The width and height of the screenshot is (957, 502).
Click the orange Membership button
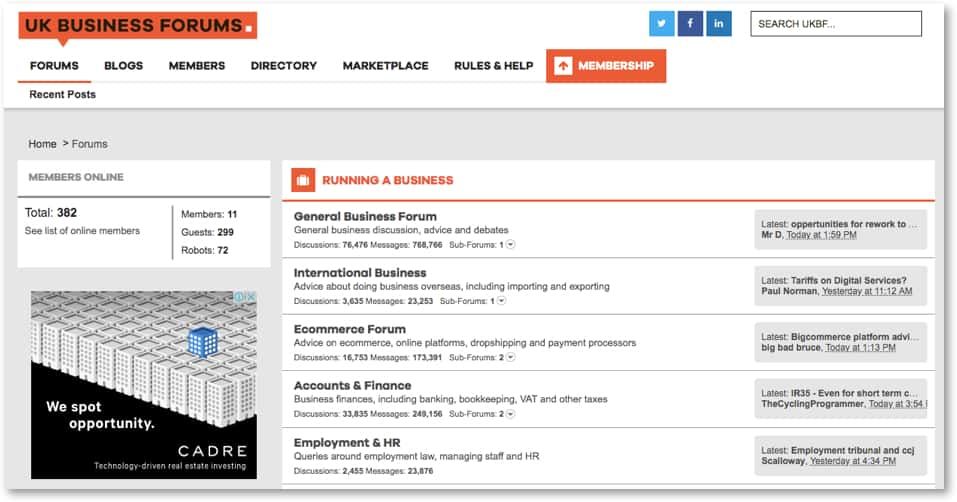coord(605,66)
